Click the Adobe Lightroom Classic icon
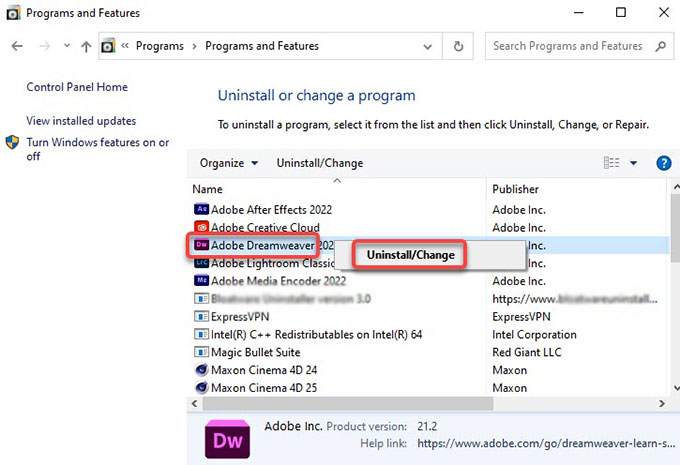 click(201, 263)
